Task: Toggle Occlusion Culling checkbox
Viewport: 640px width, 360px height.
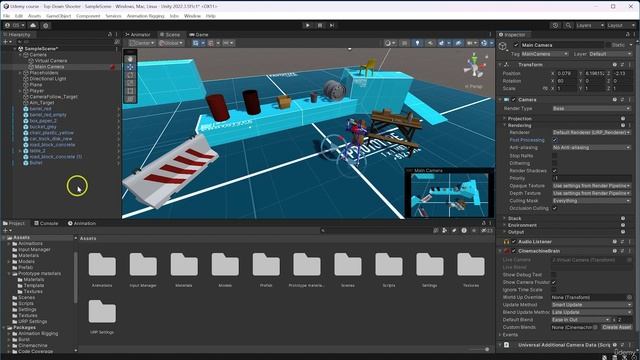Action: tap(555, 208)
